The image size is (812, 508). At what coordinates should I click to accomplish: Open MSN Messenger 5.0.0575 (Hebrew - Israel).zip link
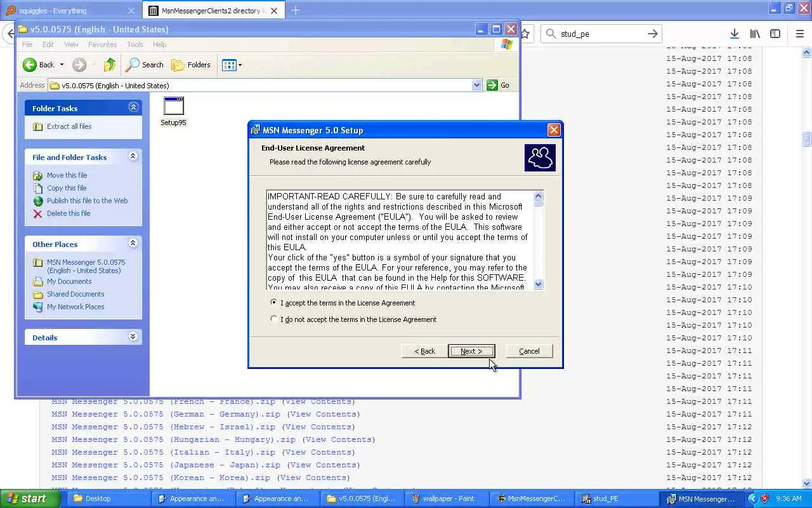(164, 427)
